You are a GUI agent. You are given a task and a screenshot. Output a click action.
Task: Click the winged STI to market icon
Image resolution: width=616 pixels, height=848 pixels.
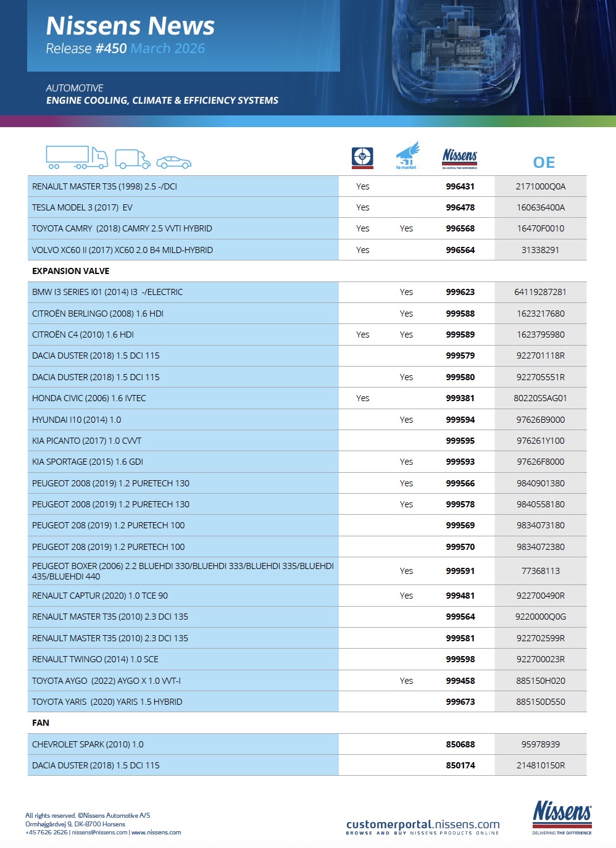click(x=407, y=156)
